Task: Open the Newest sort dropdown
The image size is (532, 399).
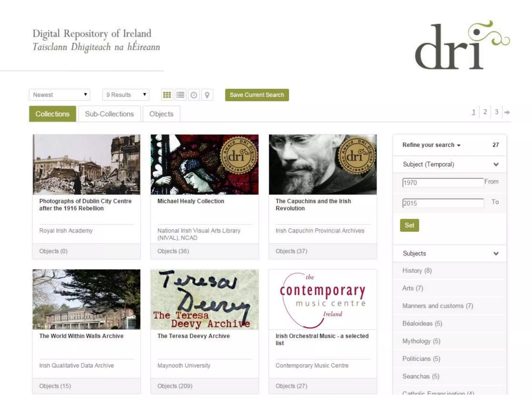Action: click(59, 95)
